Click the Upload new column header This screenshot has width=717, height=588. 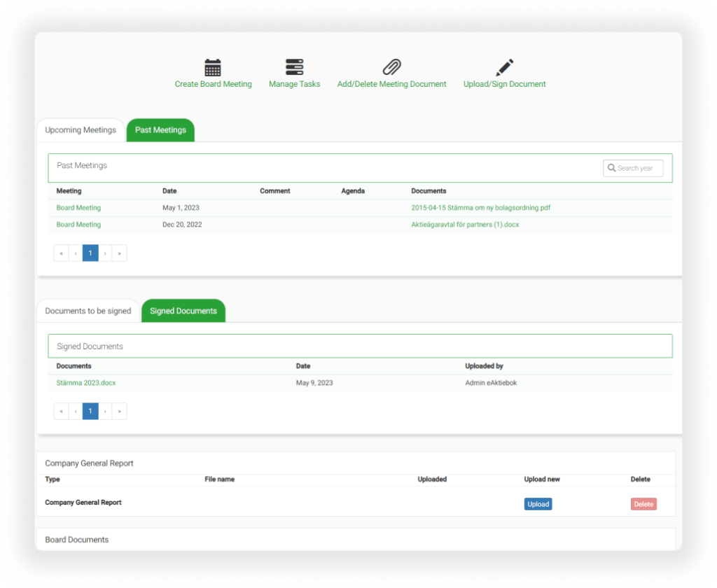[x=542, y=479]
